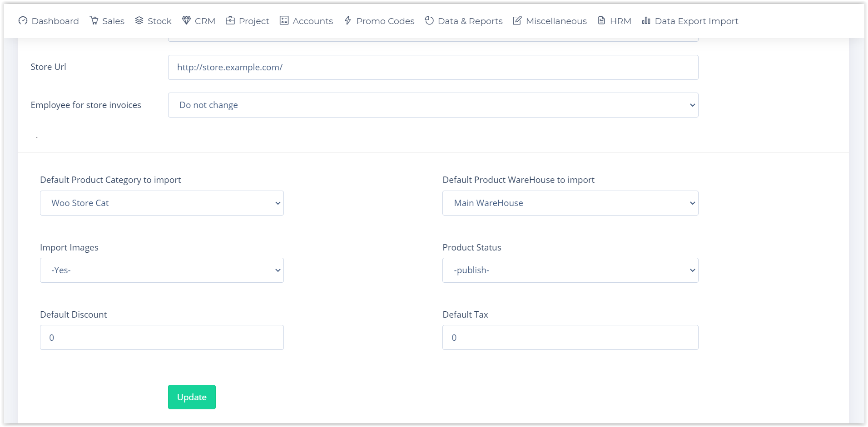Open the Product Status dropdown
The height and width of the screenshot is (427, 868).
click(x=570, y=270)
